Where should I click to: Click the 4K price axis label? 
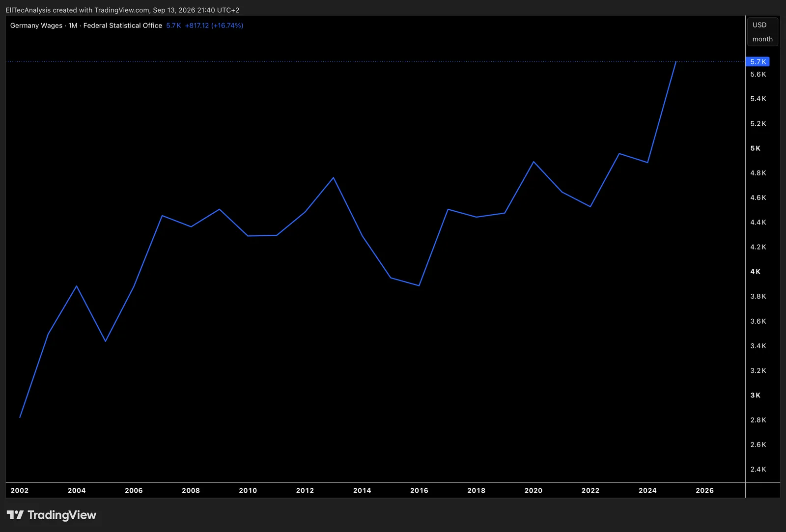pos(756,272)
